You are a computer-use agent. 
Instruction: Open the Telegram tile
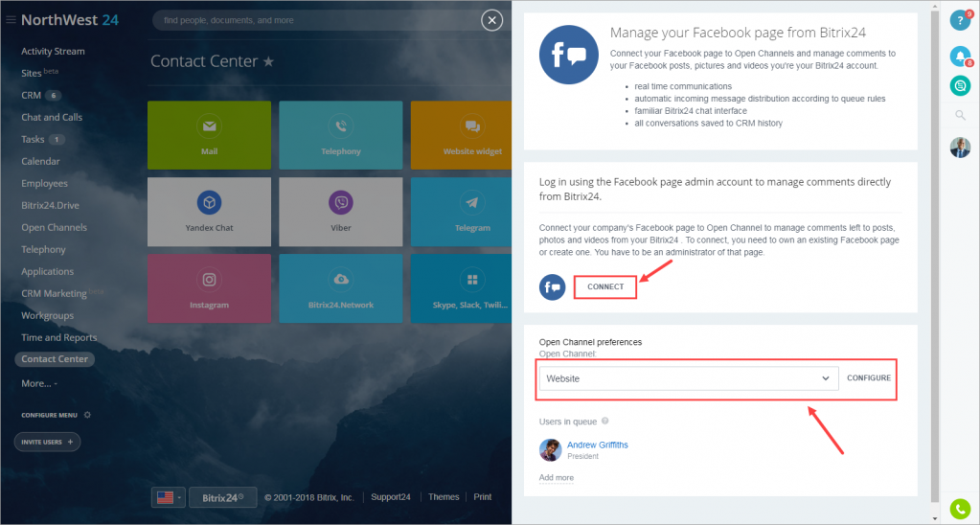click(461, 212)
